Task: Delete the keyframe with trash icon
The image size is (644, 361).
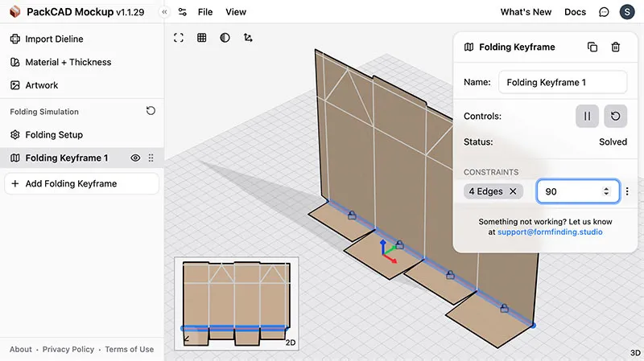Action: [x=615, y=47]
